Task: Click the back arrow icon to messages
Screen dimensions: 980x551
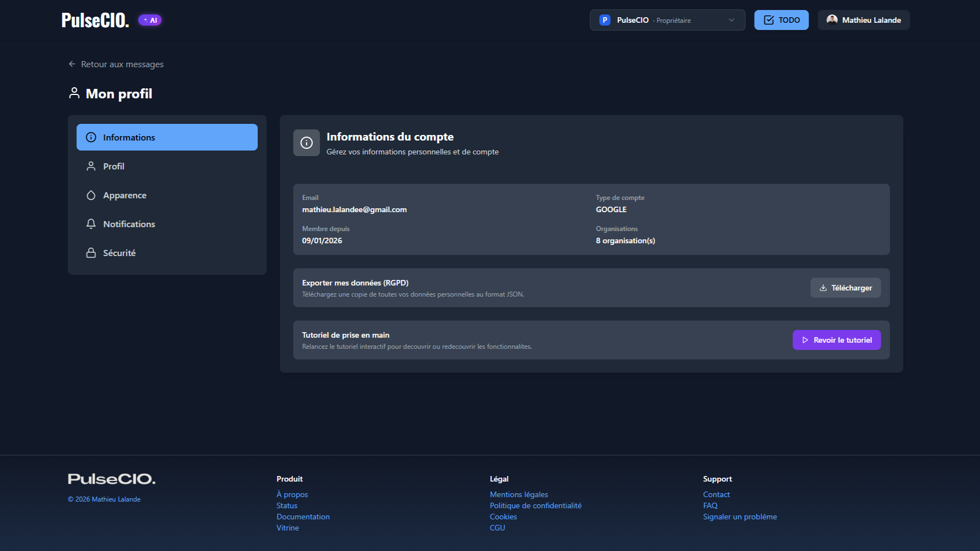Action: [72, 64]
